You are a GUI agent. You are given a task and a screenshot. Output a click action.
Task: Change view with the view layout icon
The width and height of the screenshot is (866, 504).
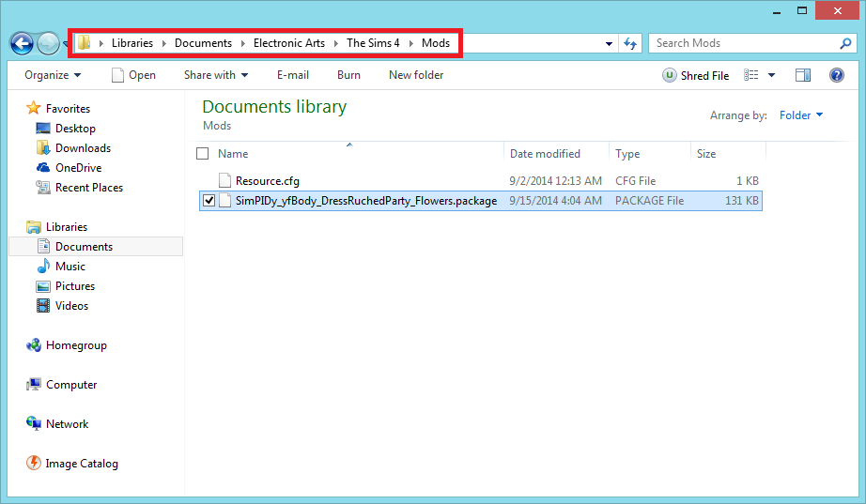click(x=751, y=75)
